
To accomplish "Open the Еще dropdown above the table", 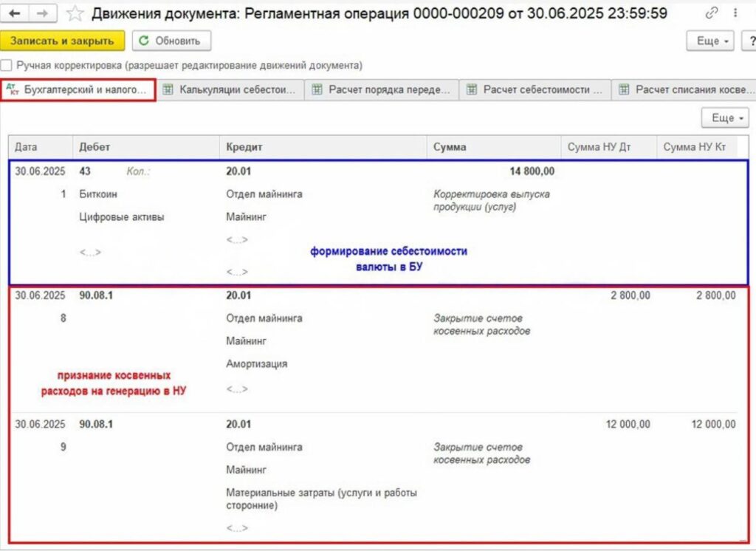I will [724, 117].
